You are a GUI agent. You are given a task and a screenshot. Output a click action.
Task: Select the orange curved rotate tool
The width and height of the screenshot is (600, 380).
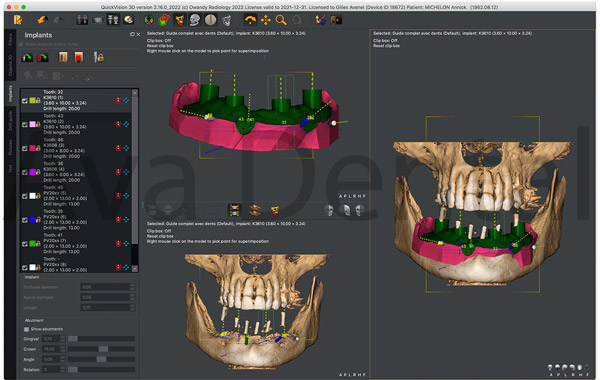pyautogui.click(x=250, y=20)
